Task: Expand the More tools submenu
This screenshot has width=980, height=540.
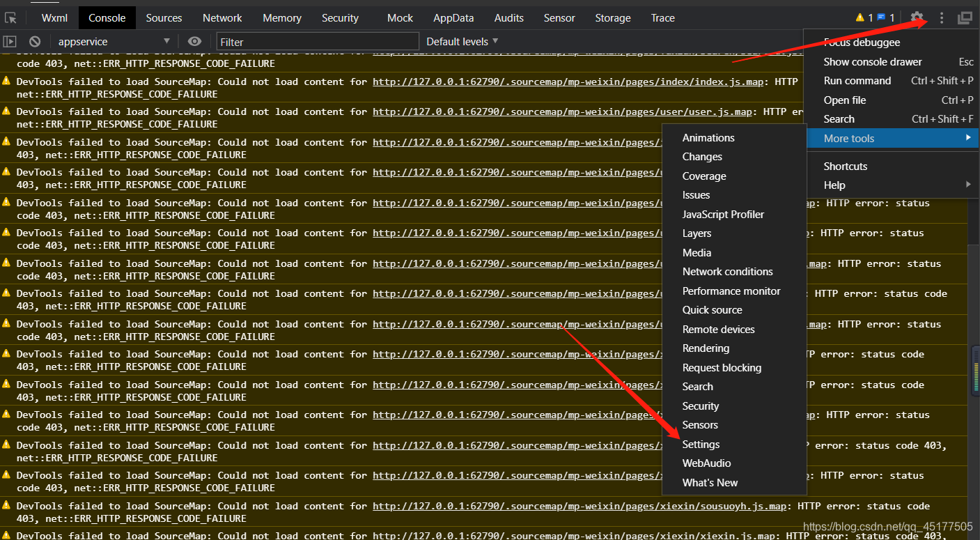Action: pyautogui.click(x=892, y=138)
